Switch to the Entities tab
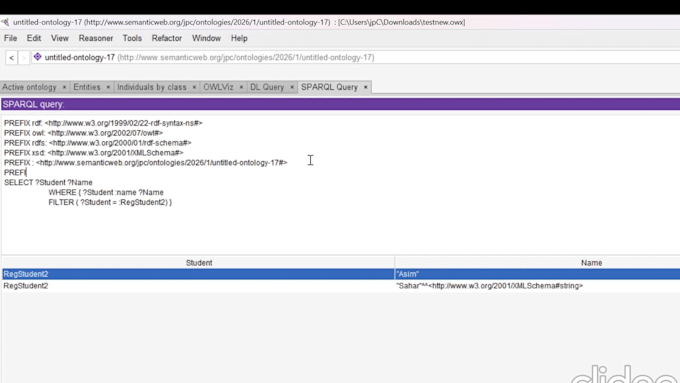680x383 pixels. [87, 87]
